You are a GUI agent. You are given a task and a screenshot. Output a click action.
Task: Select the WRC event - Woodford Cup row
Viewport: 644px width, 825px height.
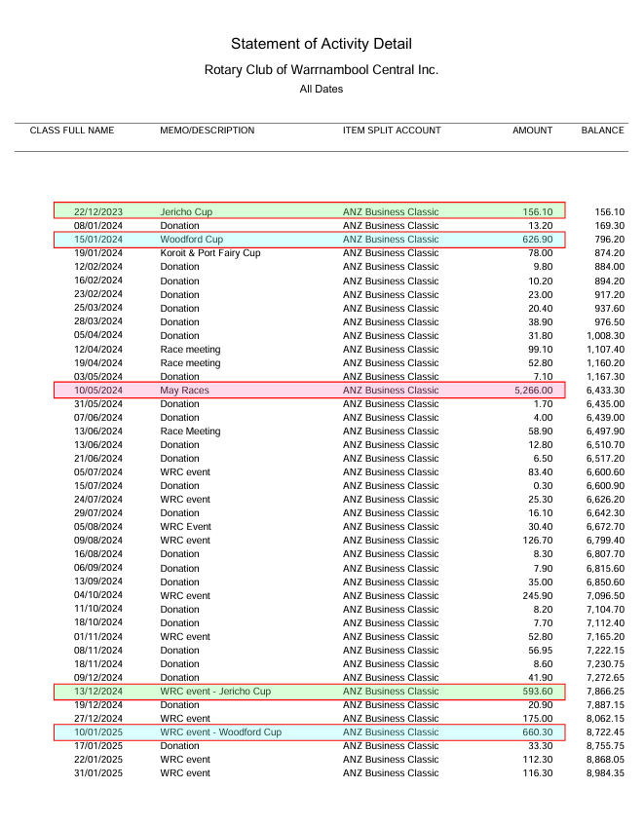click(x=310, y=732)
